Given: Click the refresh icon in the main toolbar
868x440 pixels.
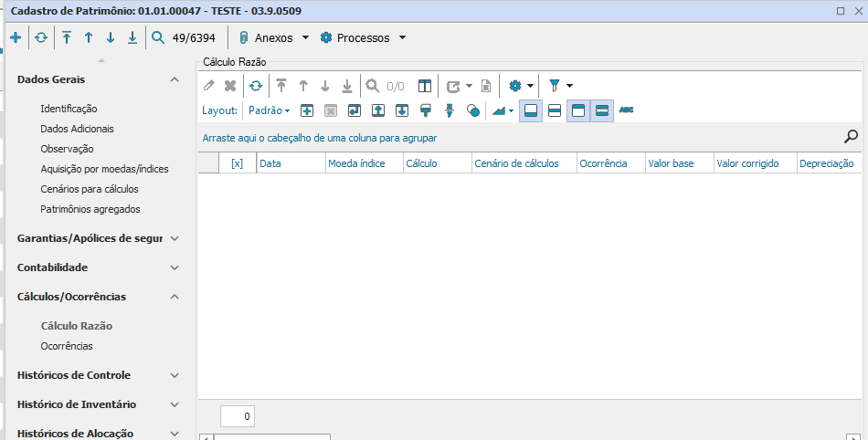Looking at the screenshot, I should (40, 38).
